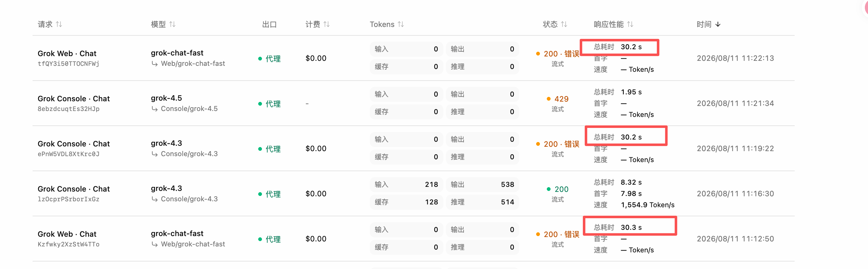This screenshot has width=868, height=269.
Task: Click the 7.98 s first-token time
Action: point(631,194)
